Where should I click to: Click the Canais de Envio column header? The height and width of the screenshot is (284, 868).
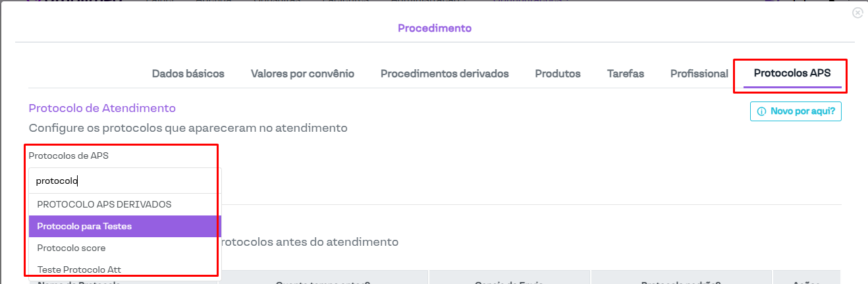(508, 281)
